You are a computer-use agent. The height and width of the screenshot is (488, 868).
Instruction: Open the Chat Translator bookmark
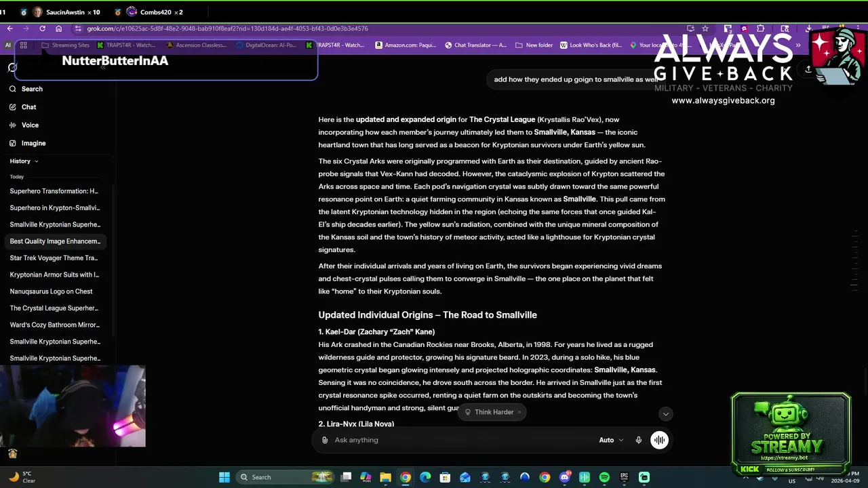point(475,45)
